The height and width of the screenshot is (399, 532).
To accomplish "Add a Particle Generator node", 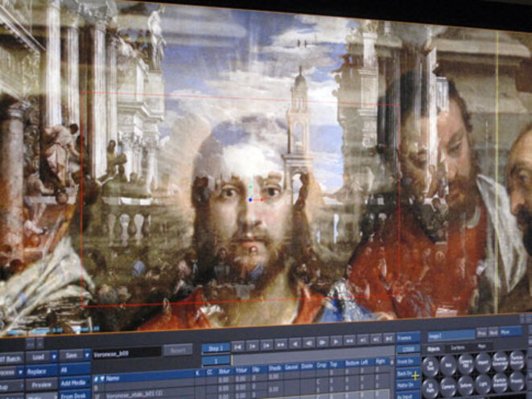I will pyautogui.click(x=500, y=361).
